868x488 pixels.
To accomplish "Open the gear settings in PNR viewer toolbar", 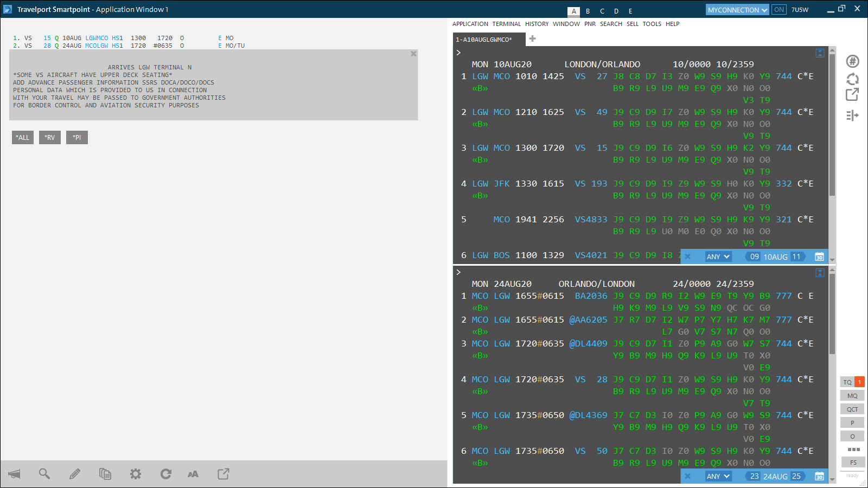I will (x=136, y=474).
